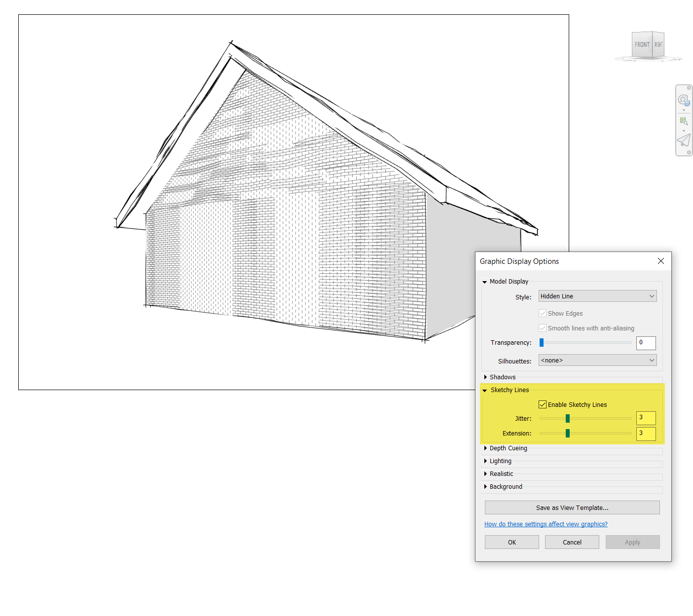Expand the Shadows section
This screenshot has height=616, width=693.
pyautogui.click(x=503, y=377)
